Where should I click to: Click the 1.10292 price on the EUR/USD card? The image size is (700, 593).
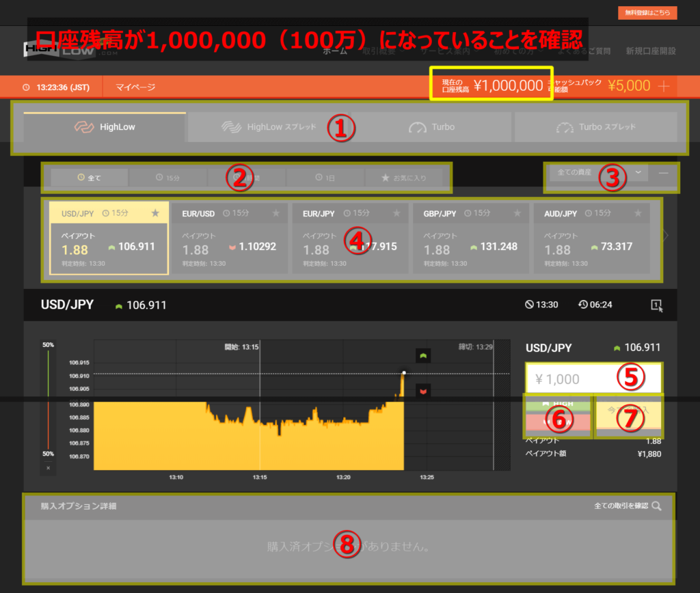coord(258,247)
